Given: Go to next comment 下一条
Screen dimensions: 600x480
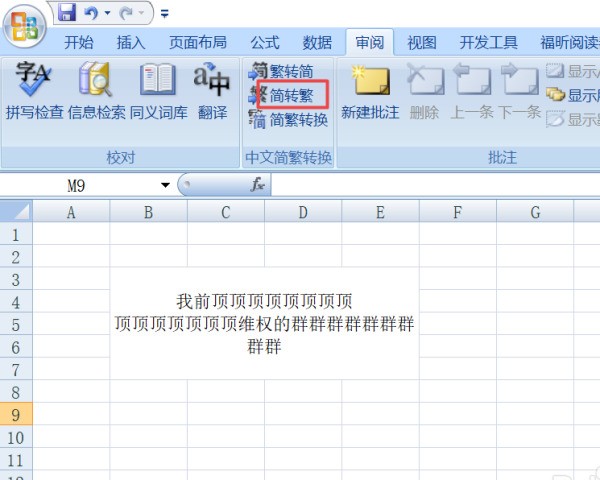Looking at the screenshot, I should pos(519,93).
